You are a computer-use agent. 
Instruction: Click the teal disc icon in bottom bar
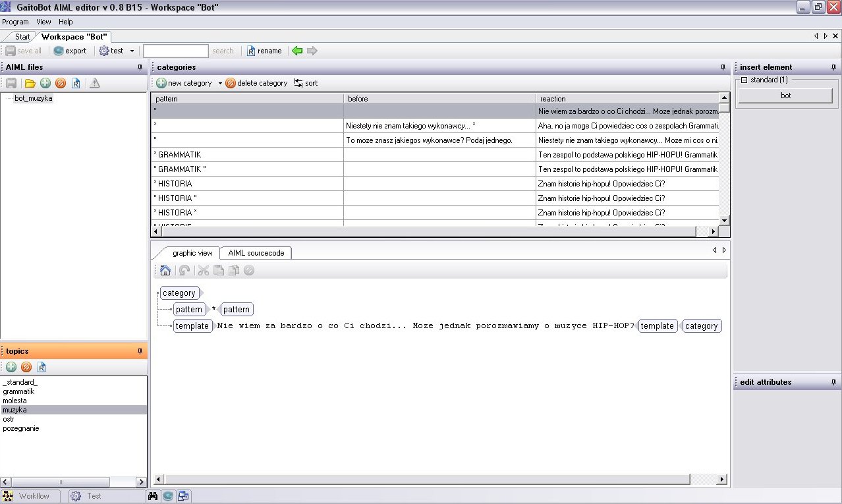[x=168, y=496]
